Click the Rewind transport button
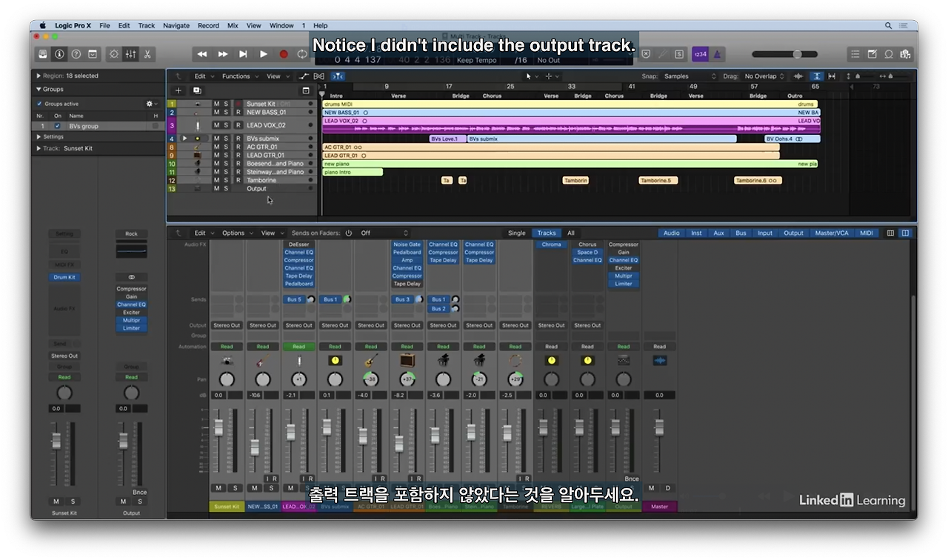Viewport: 948px width, 560px height. pyautogui.click(x=202, y=54)
